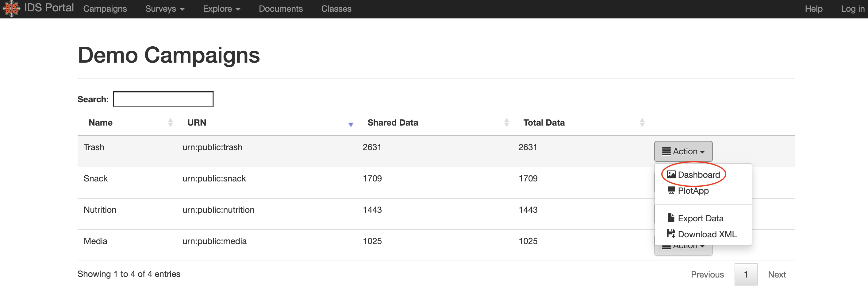
Task: Click the PlotApp presentation screen icon
Action: click(x=671, y=191)
